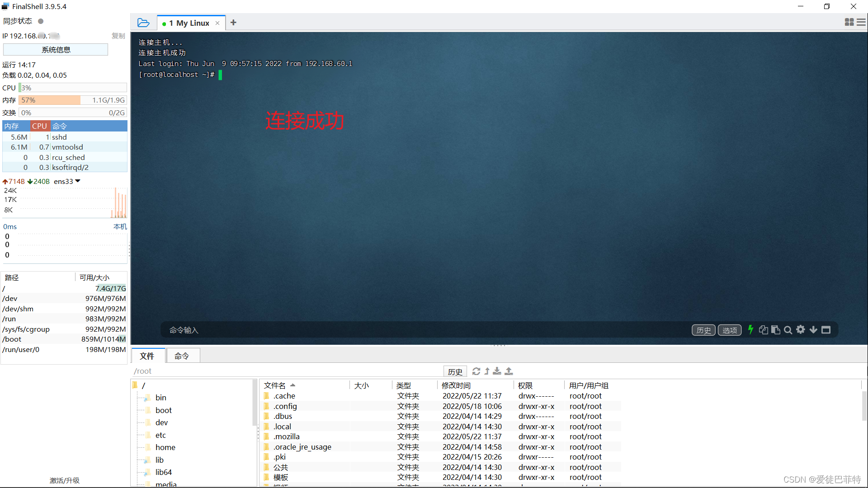Click the 选项 options button

[729, 330]
